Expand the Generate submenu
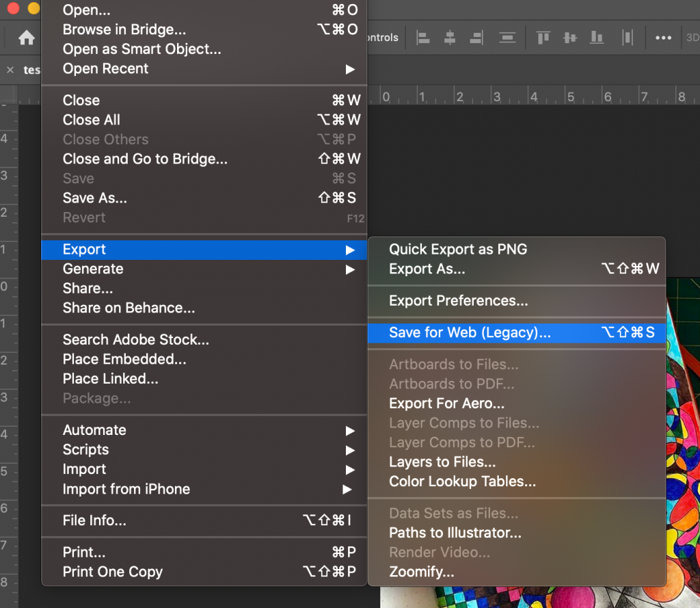 pyautogui.click(x=93, y=269)
